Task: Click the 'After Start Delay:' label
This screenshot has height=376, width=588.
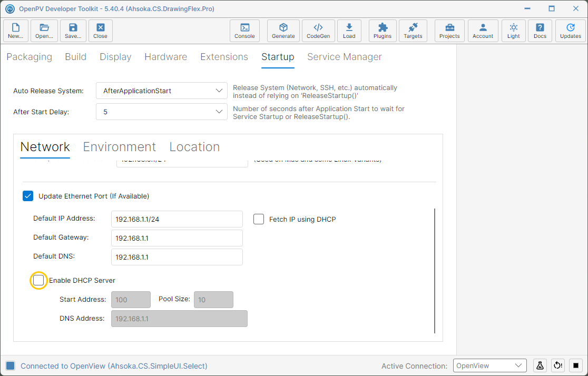Action: click(41, 112)
